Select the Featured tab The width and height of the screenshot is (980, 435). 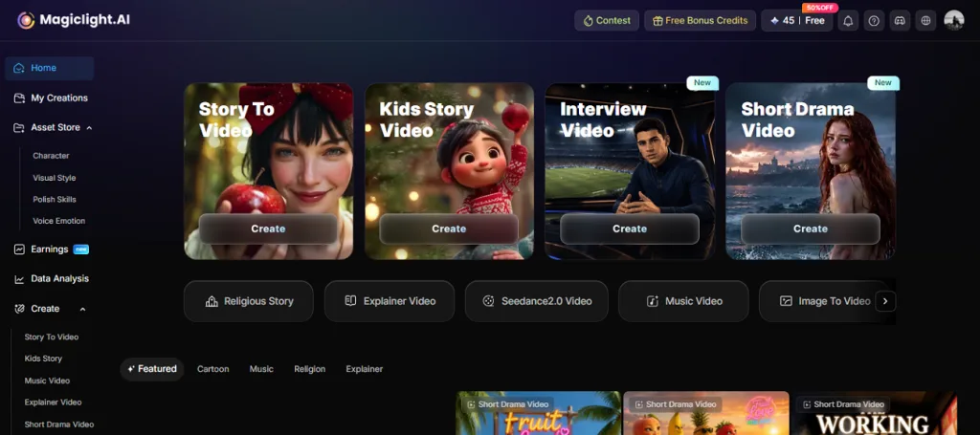click(152, 369)
